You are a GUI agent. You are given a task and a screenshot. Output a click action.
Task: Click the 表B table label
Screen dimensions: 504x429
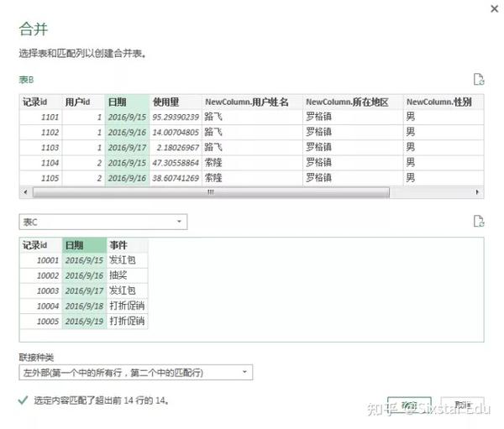[x=26, y=80]
